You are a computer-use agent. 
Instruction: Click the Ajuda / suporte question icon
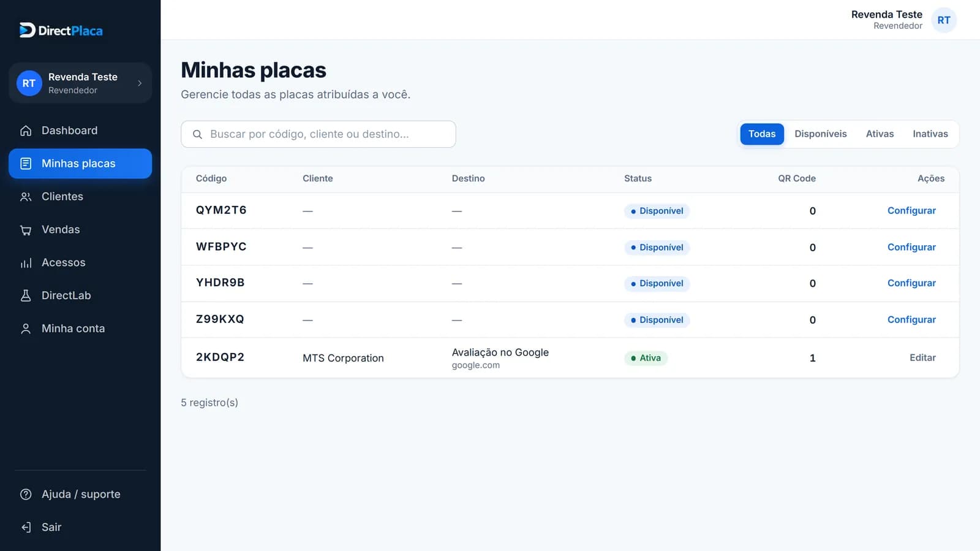pos(26,494)
